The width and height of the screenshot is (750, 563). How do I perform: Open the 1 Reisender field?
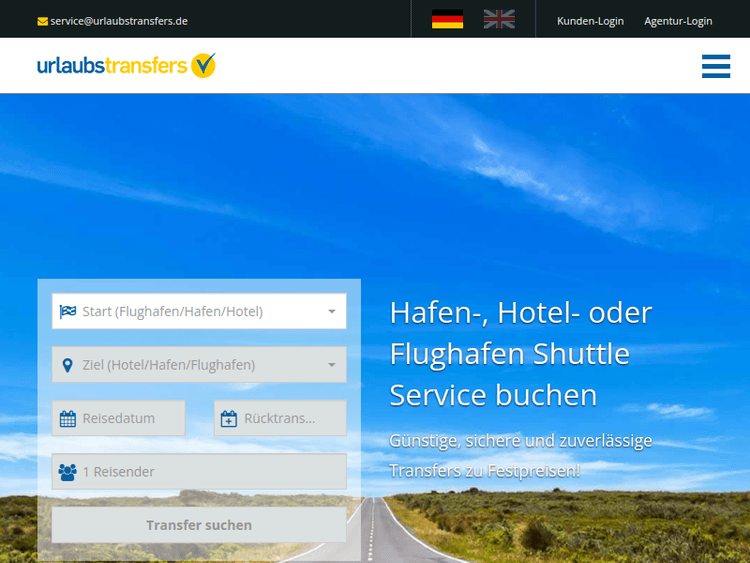coord(199,472)
